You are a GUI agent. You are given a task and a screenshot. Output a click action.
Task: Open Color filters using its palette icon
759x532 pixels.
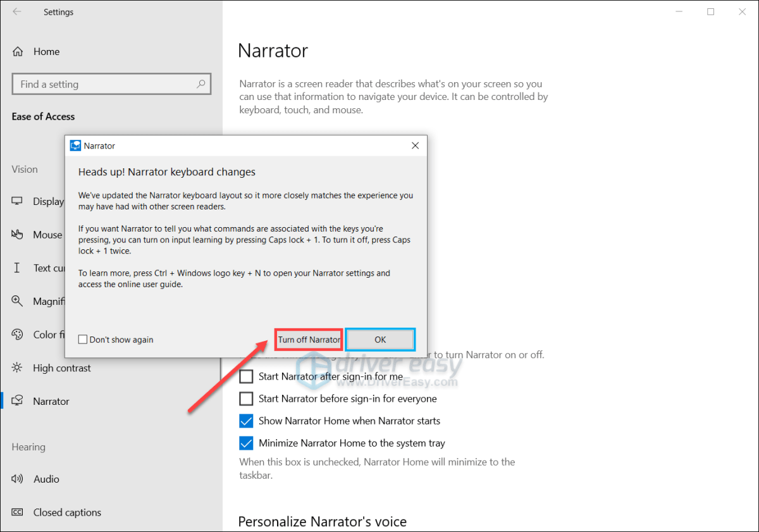(17, 335)
